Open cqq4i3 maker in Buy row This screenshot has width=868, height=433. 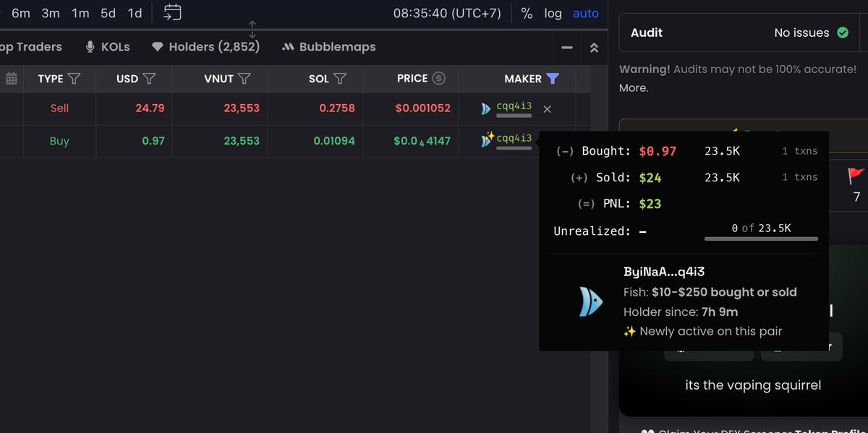coord(514,138)
